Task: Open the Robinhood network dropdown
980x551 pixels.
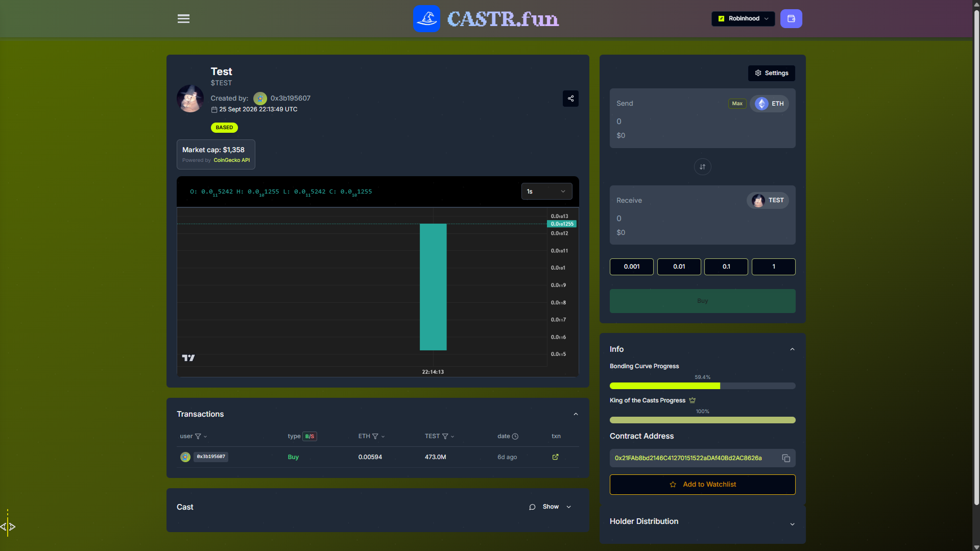Action: 743,19
